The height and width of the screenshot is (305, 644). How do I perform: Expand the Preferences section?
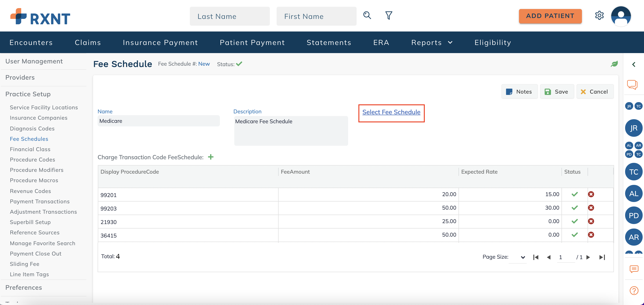point(24,288)
